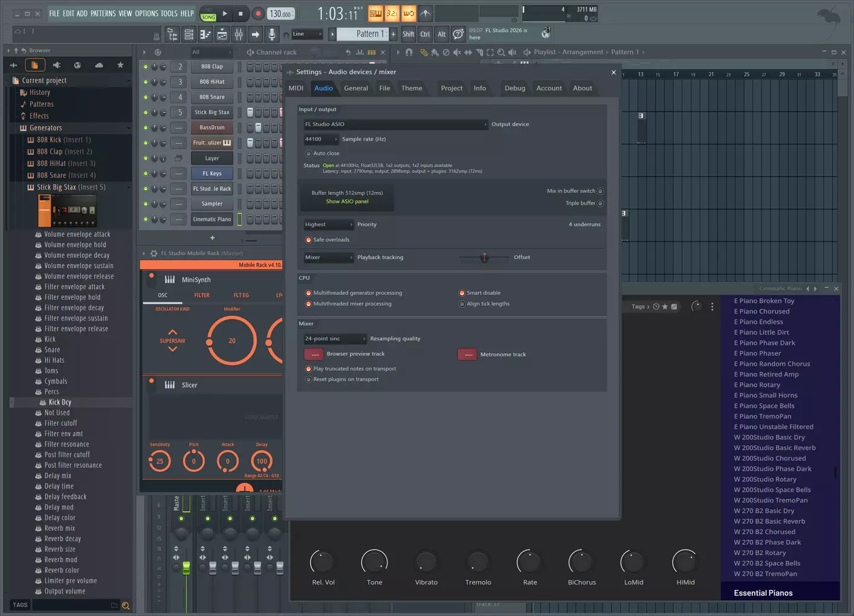Adjust the playback tracking Offset slider
The width and height of the screenshot is (854, 616).
click(484, 258)
